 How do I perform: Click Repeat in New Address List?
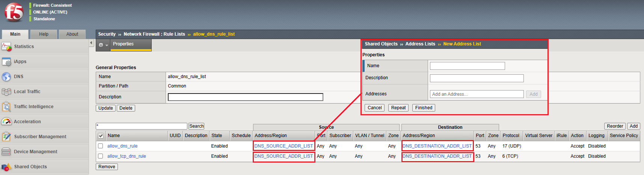[x=398, y=108]
